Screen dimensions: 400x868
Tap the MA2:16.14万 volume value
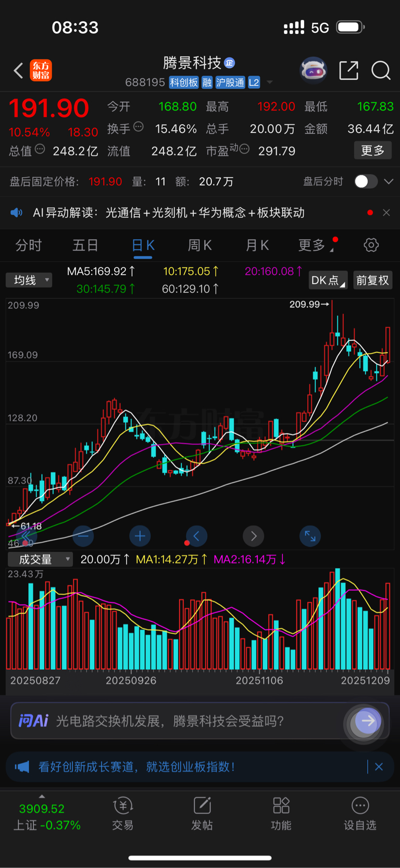point(249,559)
